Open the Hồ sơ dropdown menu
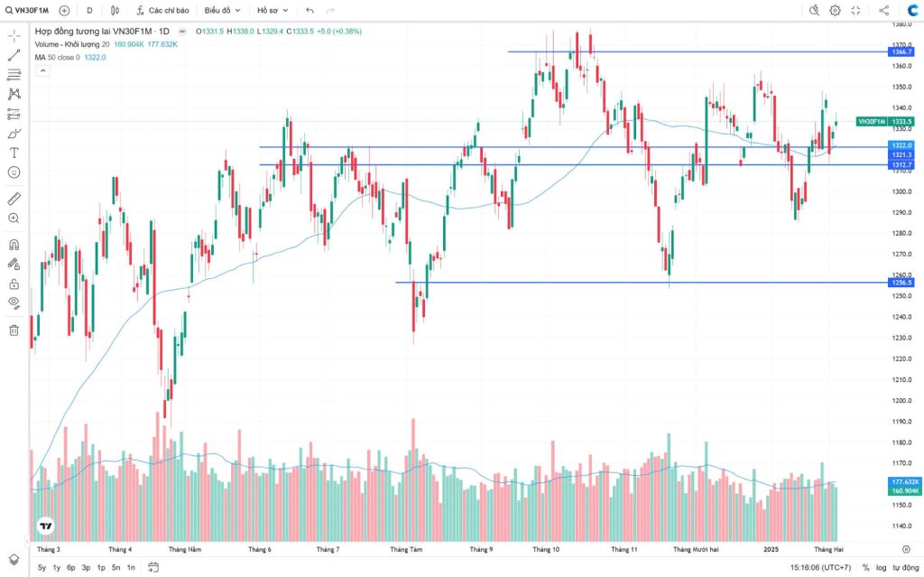The height and width of the screenshot is (577, 924). (273, 10)
